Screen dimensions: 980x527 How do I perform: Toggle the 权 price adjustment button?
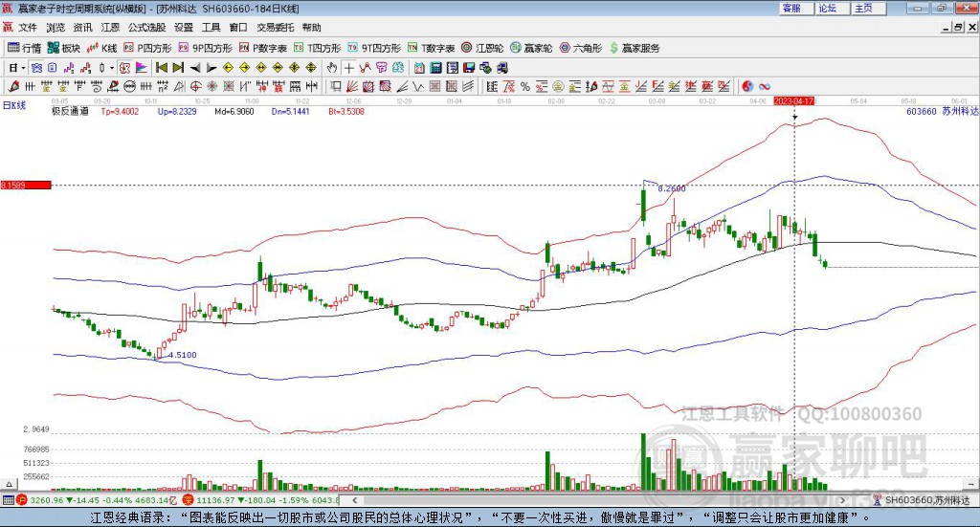pos(125,68)
